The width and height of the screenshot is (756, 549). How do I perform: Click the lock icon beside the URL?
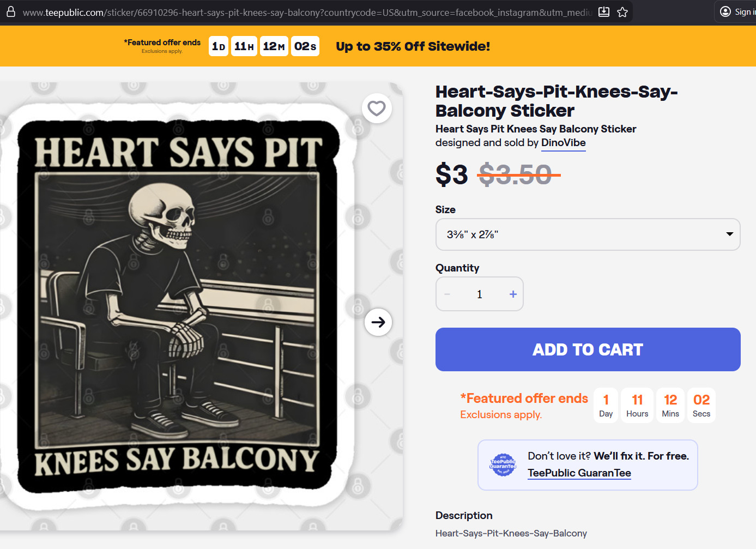click(11, 12)
